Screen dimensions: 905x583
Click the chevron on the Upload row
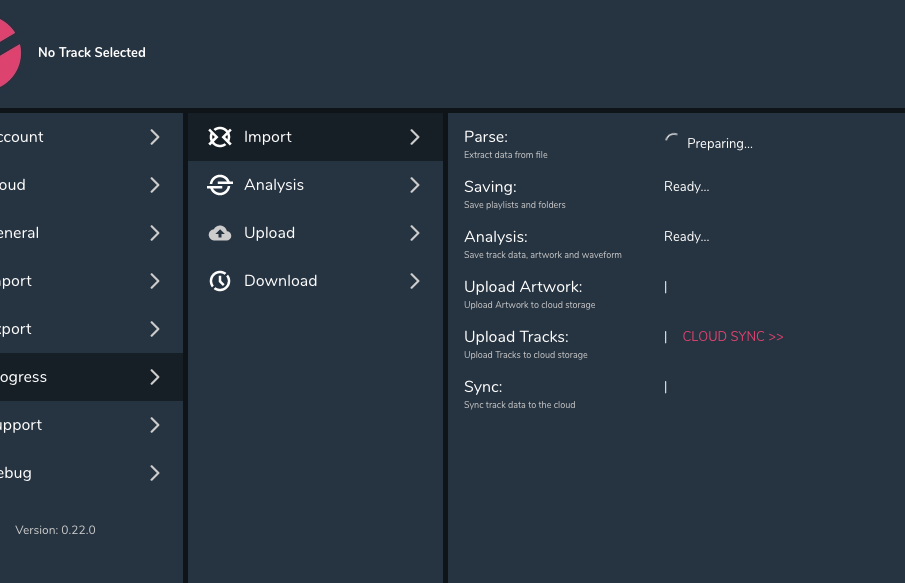point(415,233)
